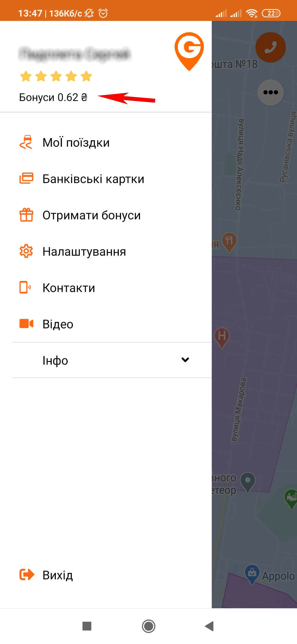This screenshot has width=297, height=644.
Task: Tap the Бонуси 0.62 ₴ balance text
Action: tap(53, 97)
